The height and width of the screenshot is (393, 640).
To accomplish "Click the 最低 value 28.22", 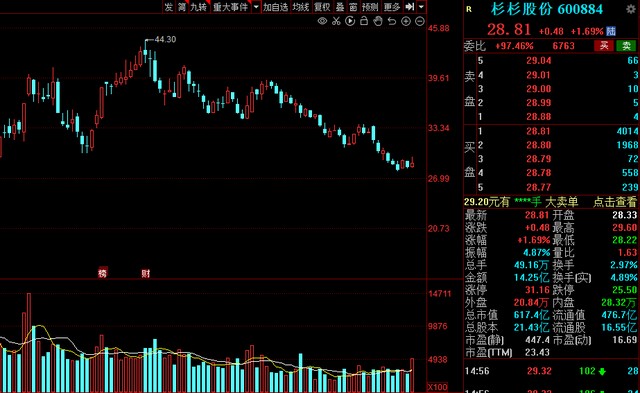I will click(624, 240).
